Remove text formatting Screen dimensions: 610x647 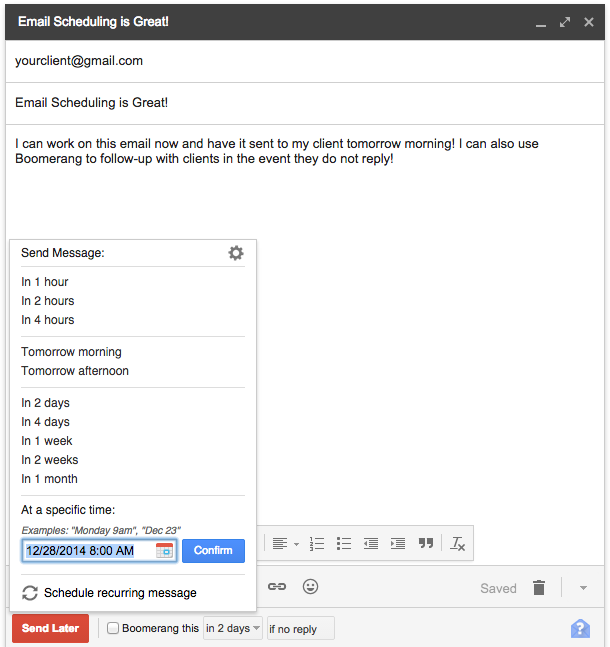457,543
